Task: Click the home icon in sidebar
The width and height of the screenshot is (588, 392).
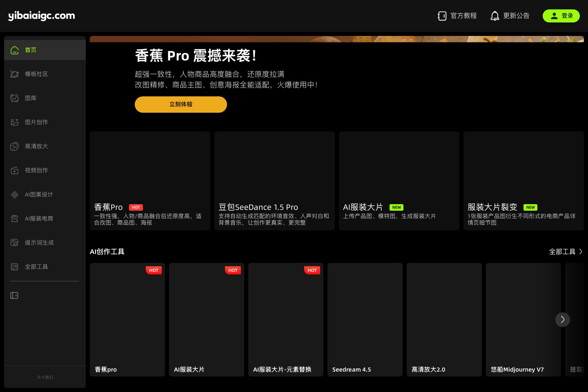Action: click(15, 50)
